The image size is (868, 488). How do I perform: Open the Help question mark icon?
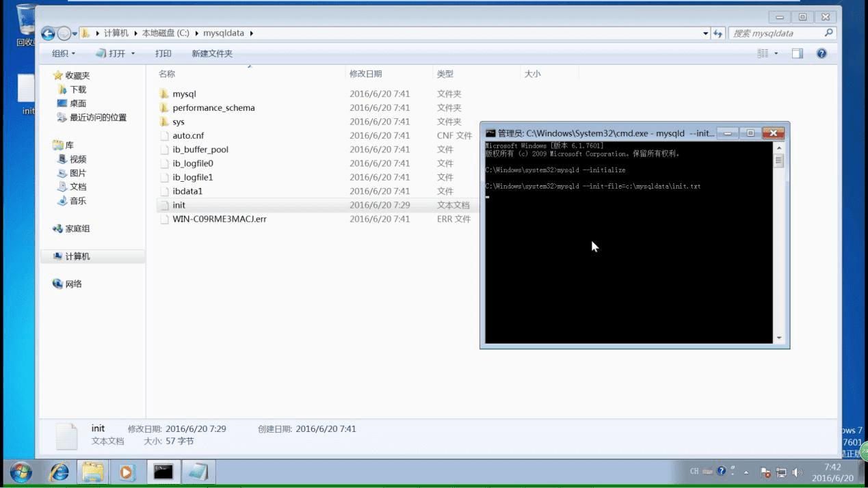tap(821, 53)
